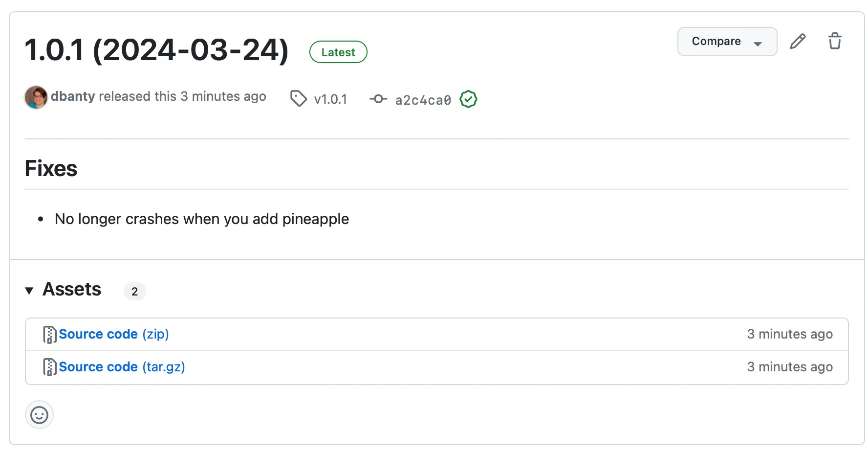This screenshot has height=454, width=868.
Task: Collapse the Assets section
Action: coord(29,290)
